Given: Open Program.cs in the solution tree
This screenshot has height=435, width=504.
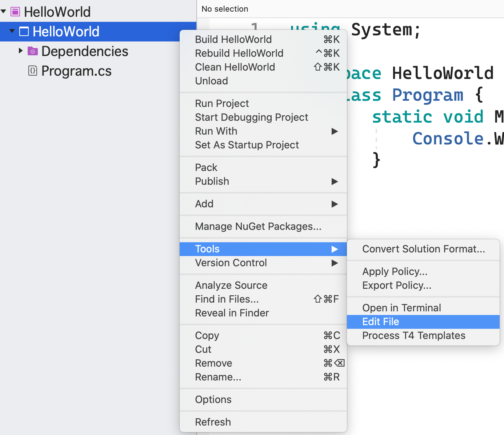Looking at the screenshot, I should 76,71.
